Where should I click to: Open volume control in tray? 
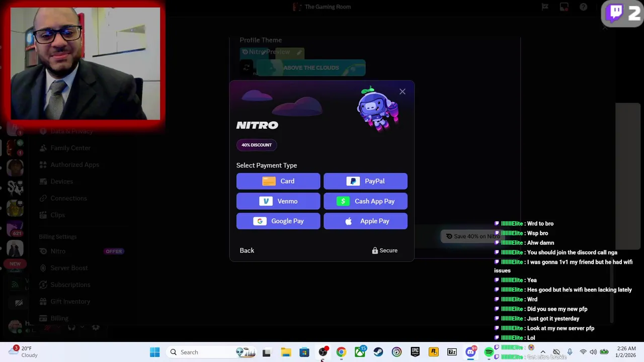point(593,352)
